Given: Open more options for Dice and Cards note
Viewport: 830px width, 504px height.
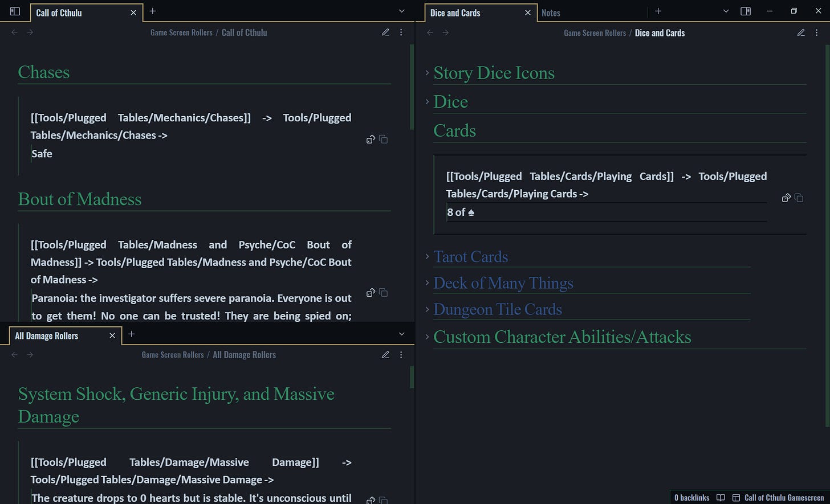Looking at the screenshot, I should [817, 32].
